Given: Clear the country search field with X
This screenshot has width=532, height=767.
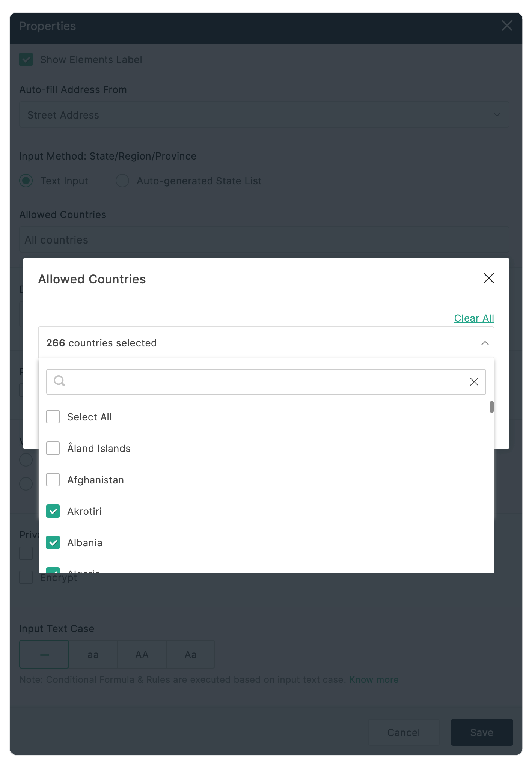Looking at the screenshot, I should [x=474, y=382].
